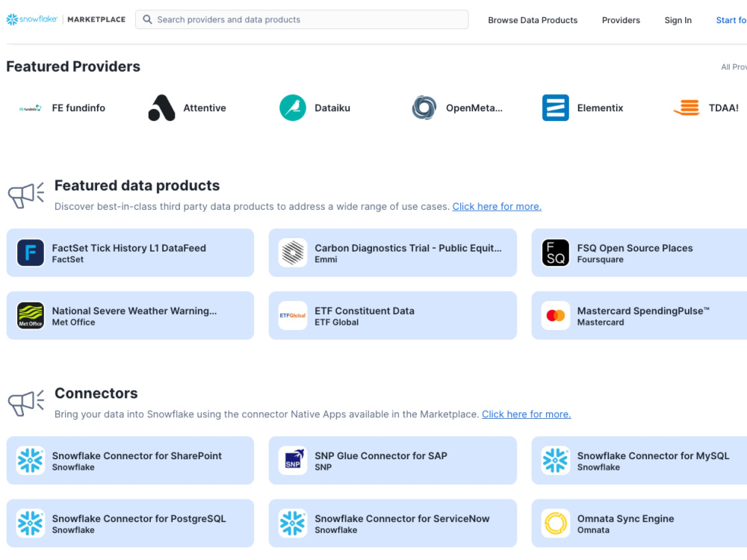
Task: Click the search magnifier icon
Action: pos(147,19)
